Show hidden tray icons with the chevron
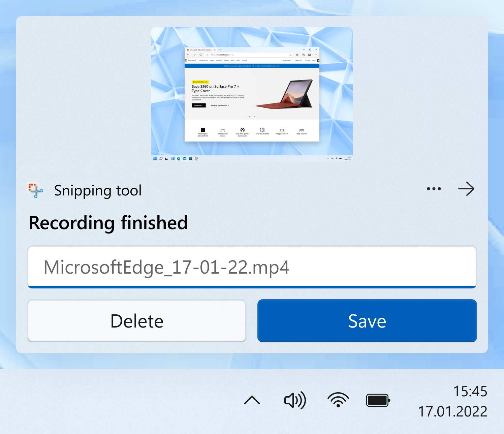The width and height of the screenshot is (504, 434). pos(252,400)
